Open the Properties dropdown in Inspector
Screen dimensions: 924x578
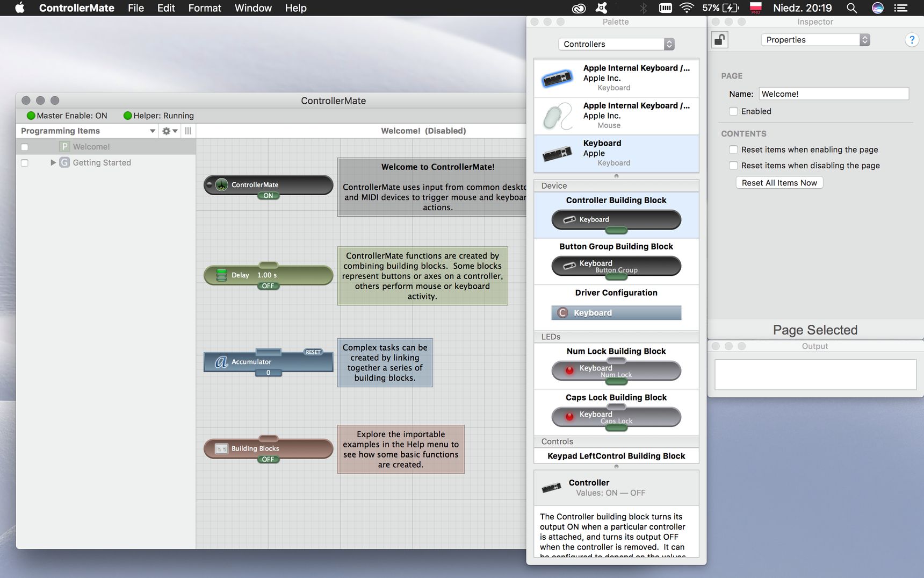[815, 40]
